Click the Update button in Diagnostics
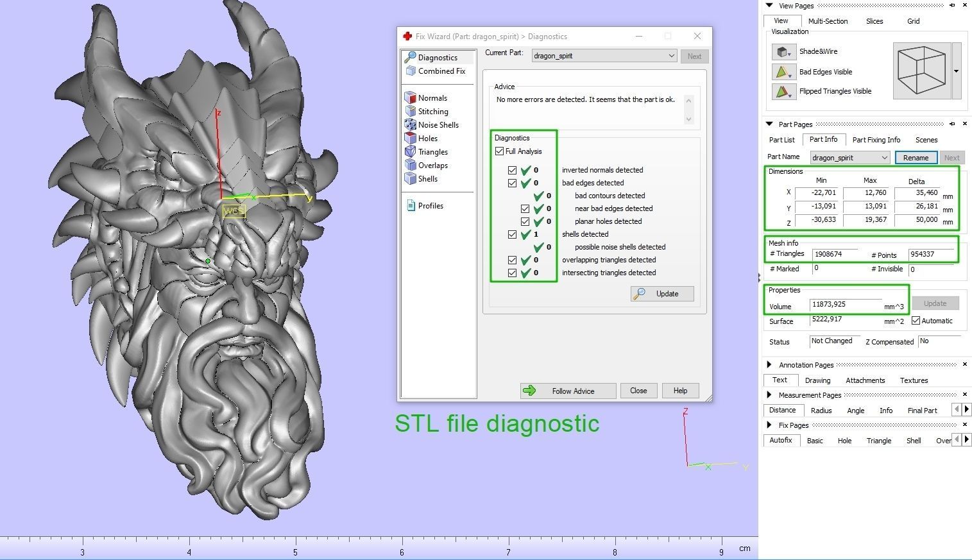 point(662,294)
